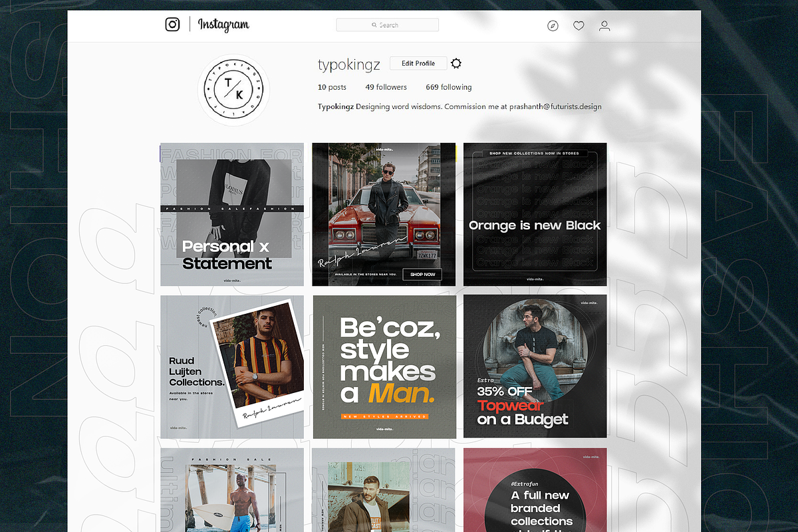The width and height of the screenshot is (798, 532).
Task: Open the Fashion Sale surfer post
Action: pyautogui.click(x=232, y=489)
